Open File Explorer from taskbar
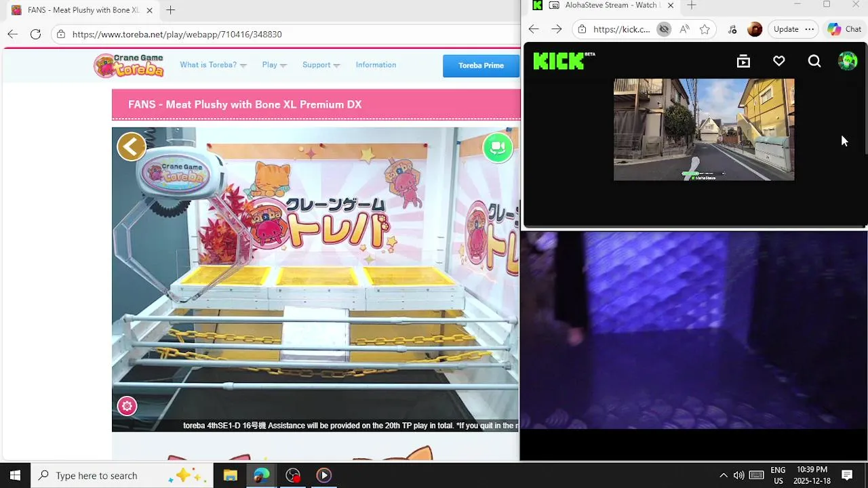 (230, 475)
